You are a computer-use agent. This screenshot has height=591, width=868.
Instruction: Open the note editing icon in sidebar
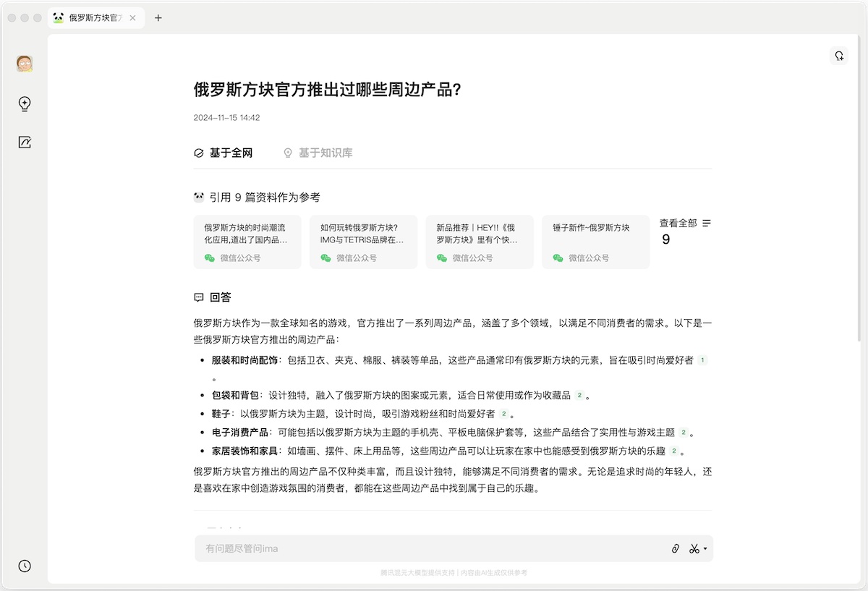(25, 143)
